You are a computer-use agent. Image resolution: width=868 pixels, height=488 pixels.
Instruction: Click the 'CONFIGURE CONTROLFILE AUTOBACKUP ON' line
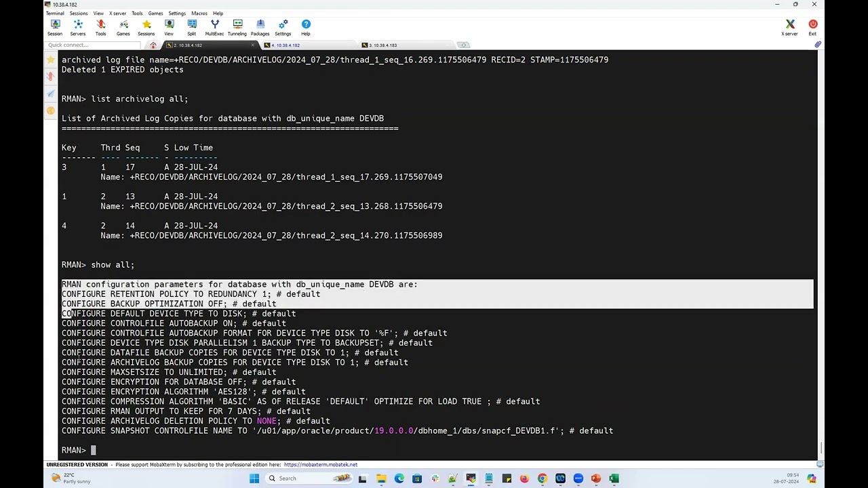coord(174,323)
